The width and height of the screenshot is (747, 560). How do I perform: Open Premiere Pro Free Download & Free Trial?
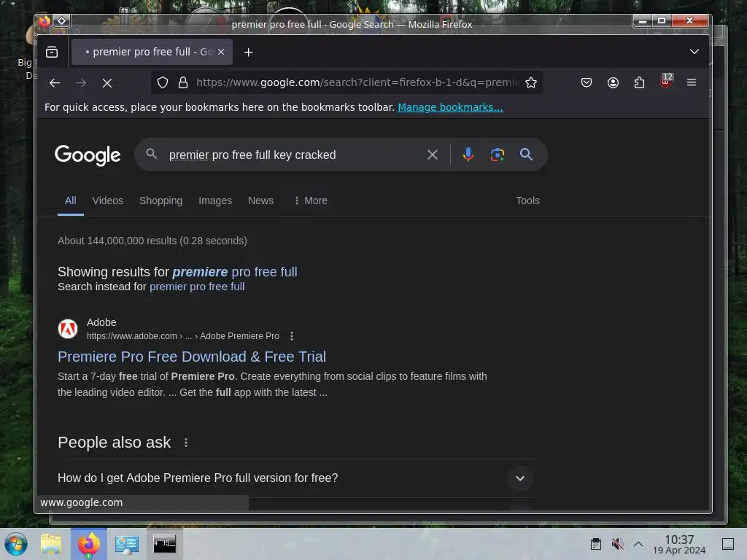click(192, 357)
